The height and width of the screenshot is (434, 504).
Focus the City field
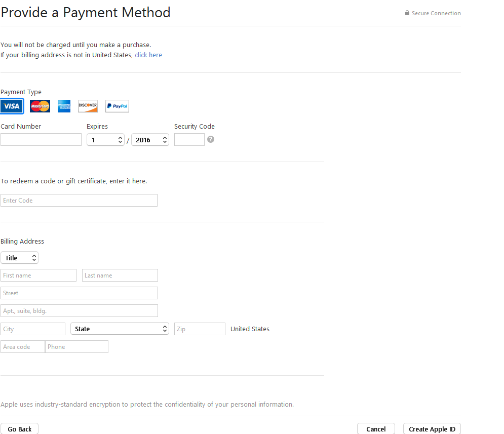33,329
